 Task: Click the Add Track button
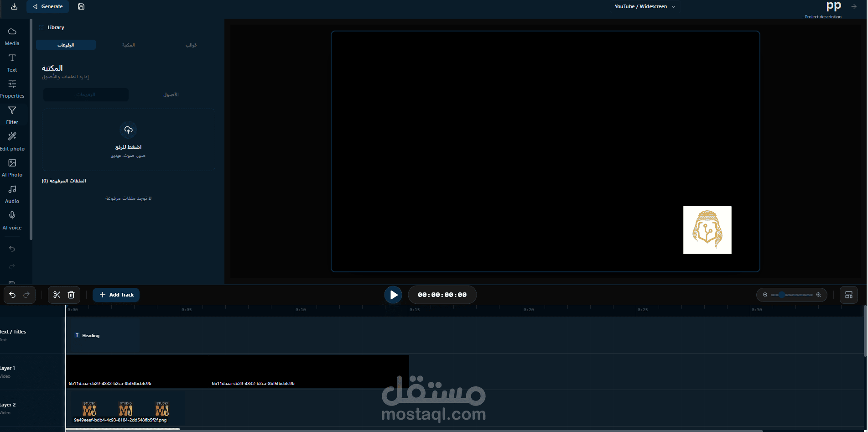tap(116, 295)
